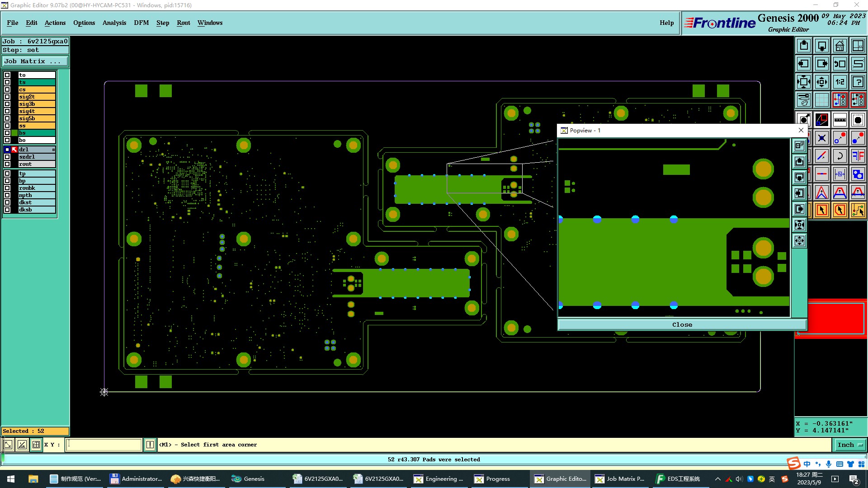This screenshot has width=868, height=488.
Task: Click the mirror feature icon
Action: click(x=858, y=156)
